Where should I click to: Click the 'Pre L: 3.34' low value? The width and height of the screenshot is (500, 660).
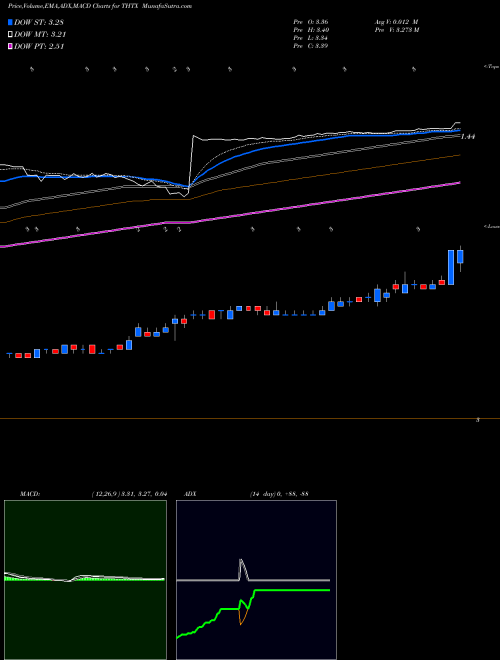tap(311, 38)
